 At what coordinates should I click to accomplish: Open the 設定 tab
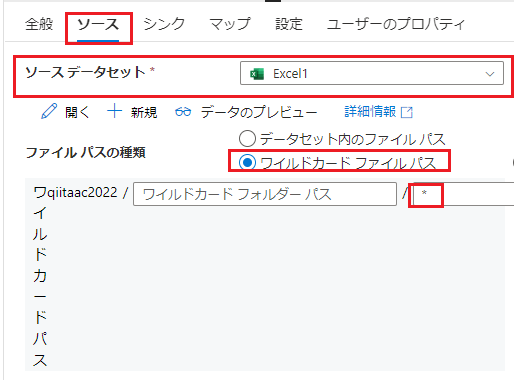pos(289,24)
